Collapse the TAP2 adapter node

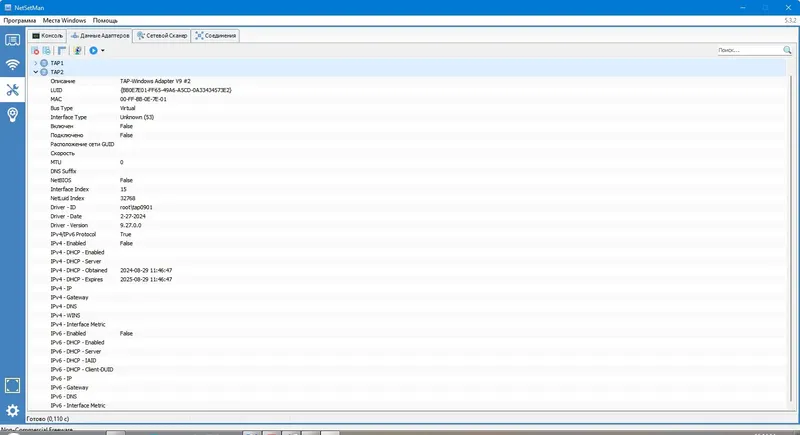click(36, 72)
